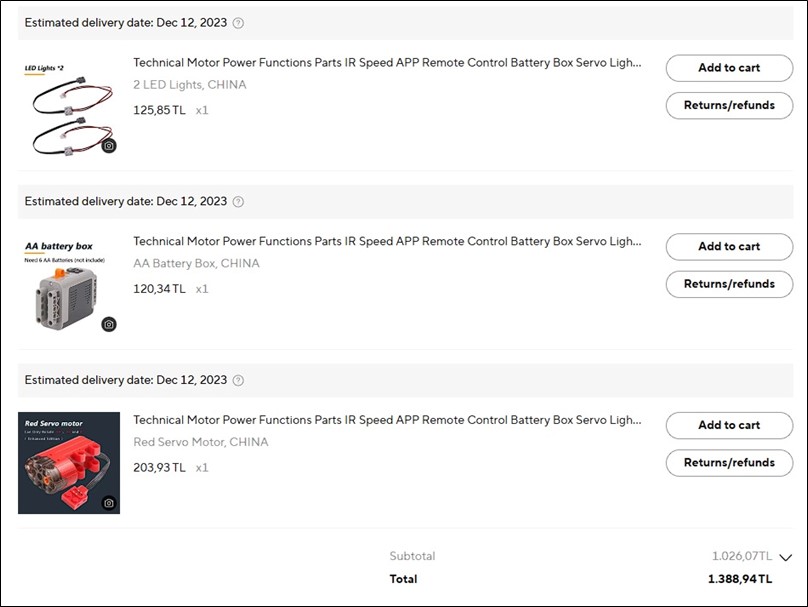Open the Red Servo motor product thumbnail
Screen dimensions: 808x607
coord(68,463)
